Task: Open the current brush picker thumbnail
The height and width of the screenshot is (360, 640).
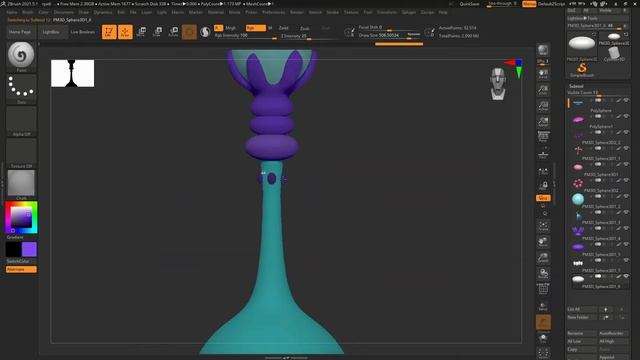Action: [21, 55]
